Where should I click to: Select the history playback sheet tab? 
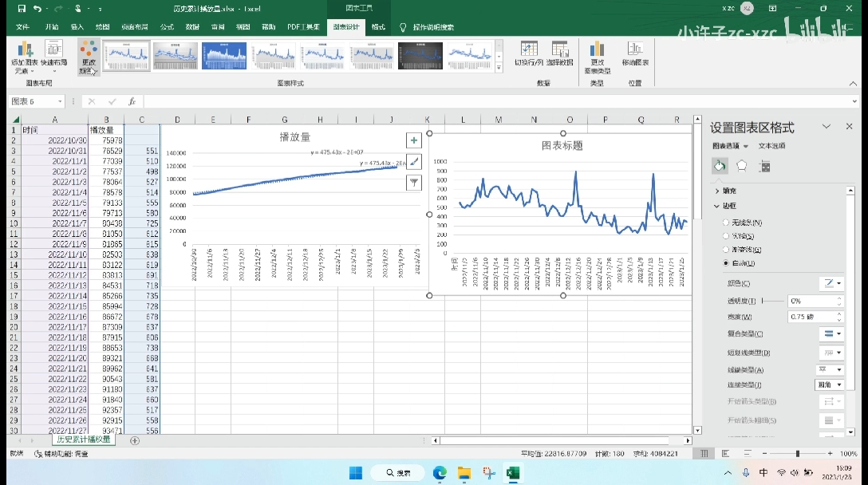point(84,440)
